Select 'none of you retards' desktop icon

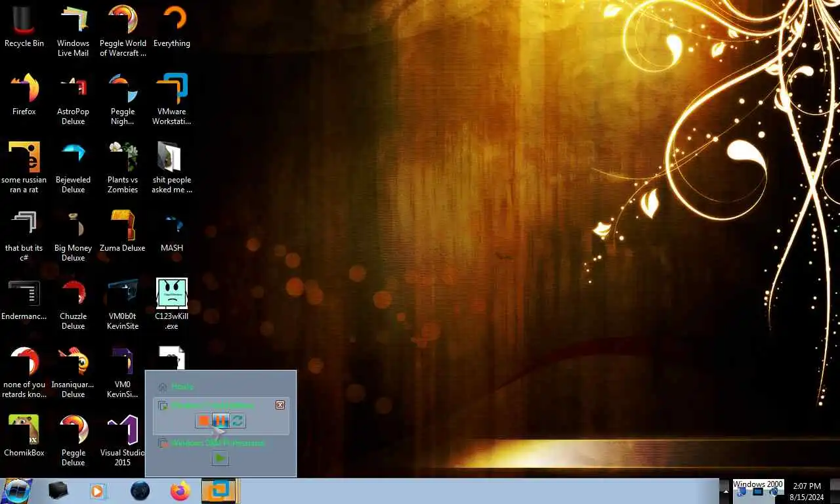(24, 373)
